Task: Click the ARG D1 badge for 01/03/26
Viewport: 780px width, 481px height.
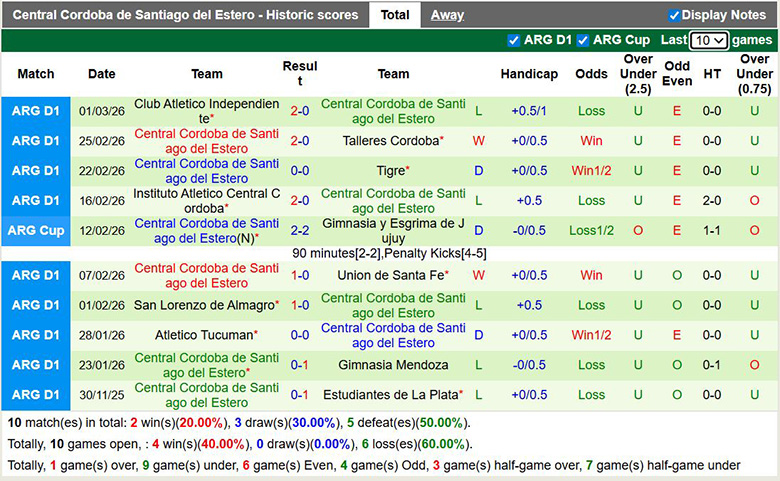Action: 36,111
